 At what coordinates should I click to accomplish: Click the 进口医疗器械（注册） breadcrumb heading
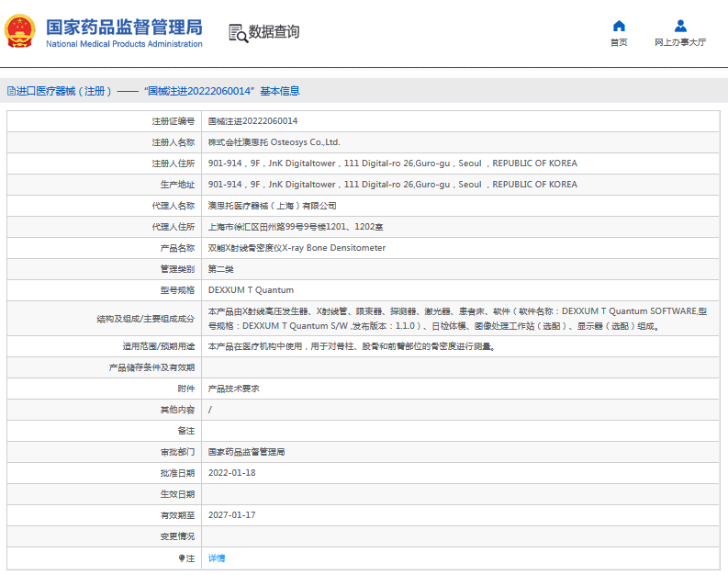pos(64,91)
